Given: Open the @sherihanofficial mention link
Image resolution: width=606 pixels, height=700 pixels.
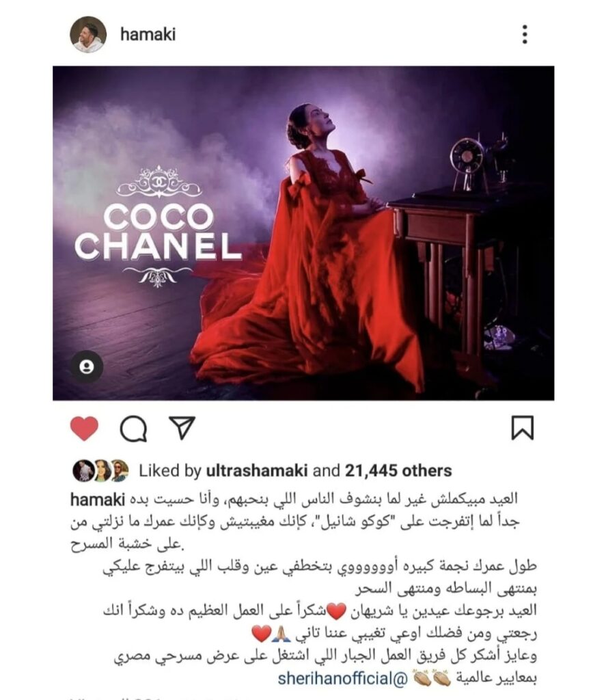Looking at the screenshot, I should (x=343, y=679).
